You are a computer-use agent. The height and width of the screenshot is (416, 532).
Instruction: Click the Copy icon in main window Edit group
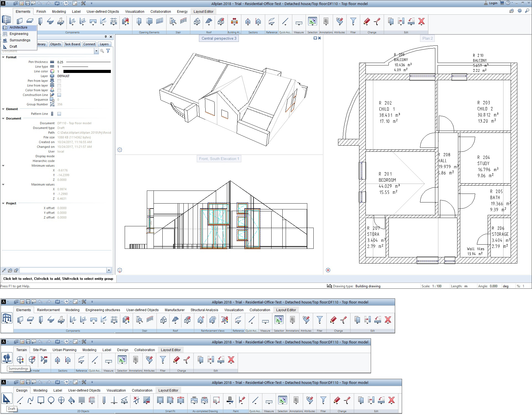point(391,22)
